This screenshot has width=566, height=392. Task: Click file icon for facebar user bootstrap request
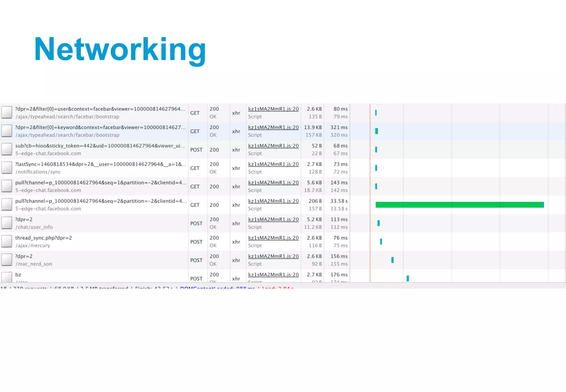tap(7, 113)
